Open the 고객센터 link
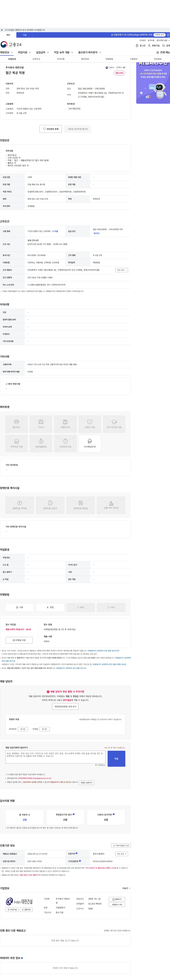The height and width of the screenshot is (980, 170). coord(142,40)
